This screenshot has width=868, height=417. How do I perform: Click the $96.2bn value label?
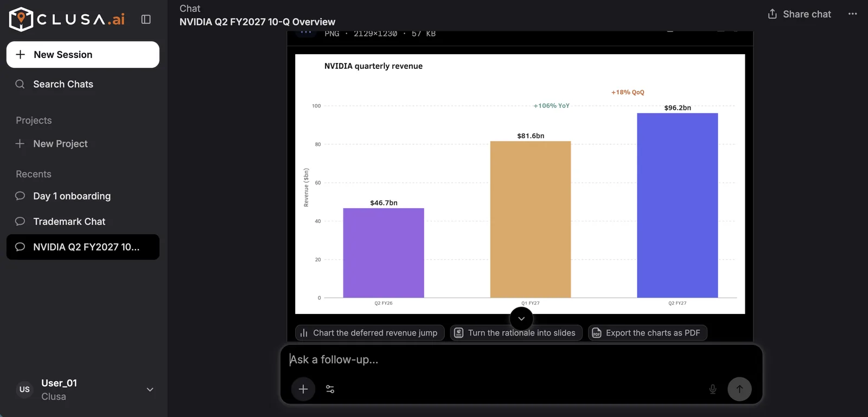678,108
